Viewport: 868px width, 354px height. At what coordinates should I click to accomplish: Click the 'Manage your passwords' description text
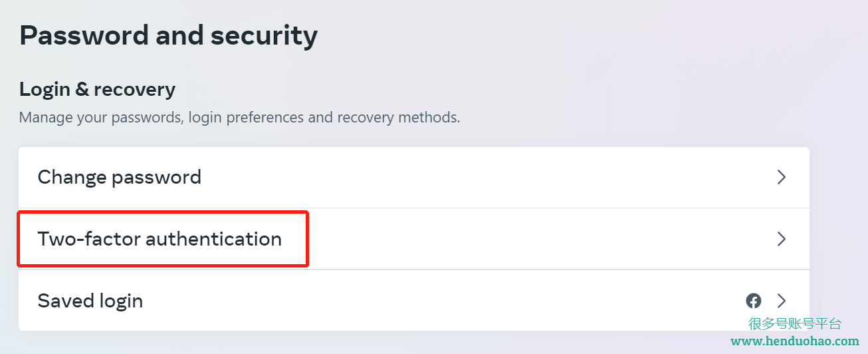click(x=239, y=118)
